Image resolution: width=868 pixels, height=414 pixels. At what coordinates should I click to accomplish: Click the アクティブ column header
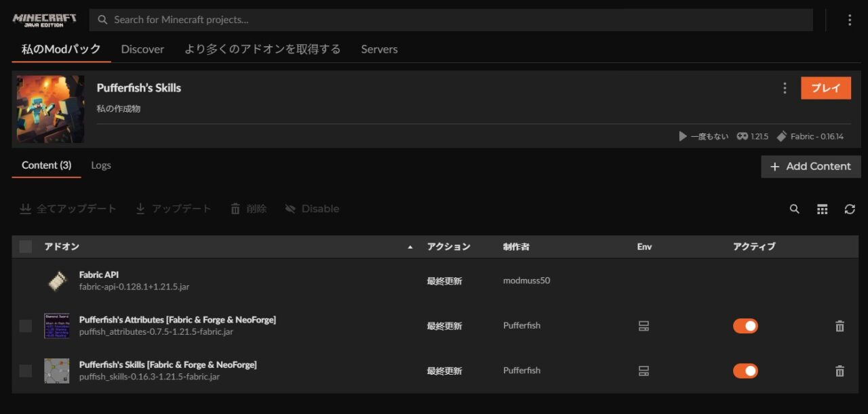coord(754,247)
